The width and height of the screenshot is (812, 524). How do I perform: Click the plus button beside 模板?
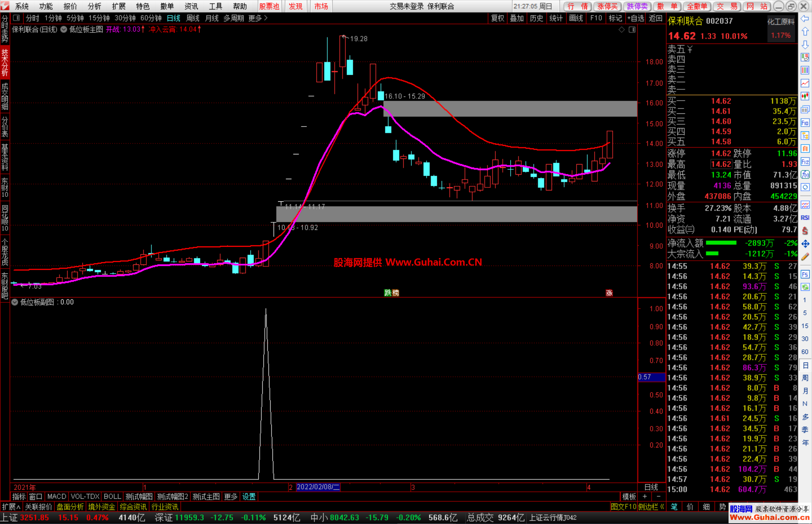645,497
